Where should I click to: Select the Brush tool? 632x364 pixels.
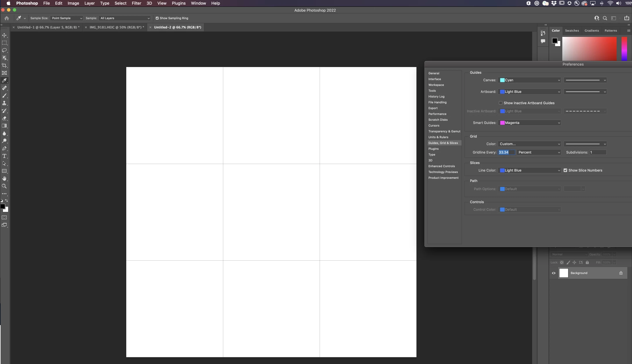(4, 95)
